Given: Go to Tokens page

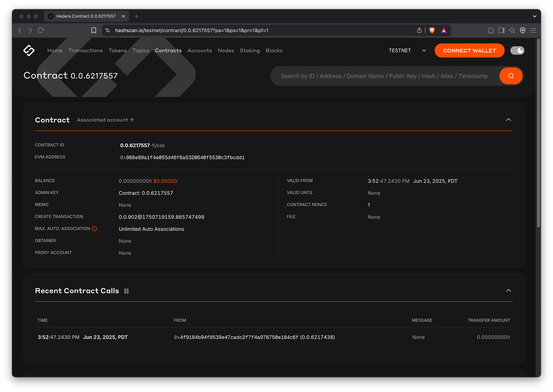Looking at the screenshot, I should [117, 50].
